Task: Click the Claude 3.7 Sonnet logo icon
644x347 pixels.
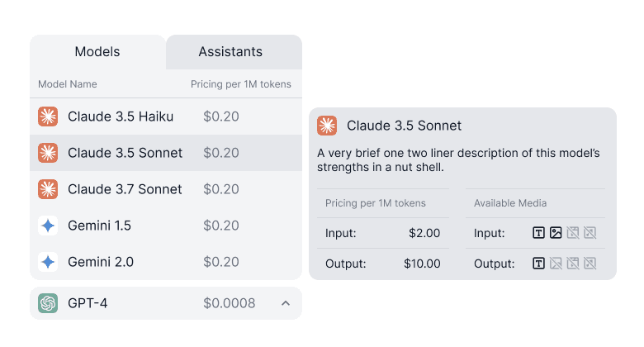Action: 48,189
